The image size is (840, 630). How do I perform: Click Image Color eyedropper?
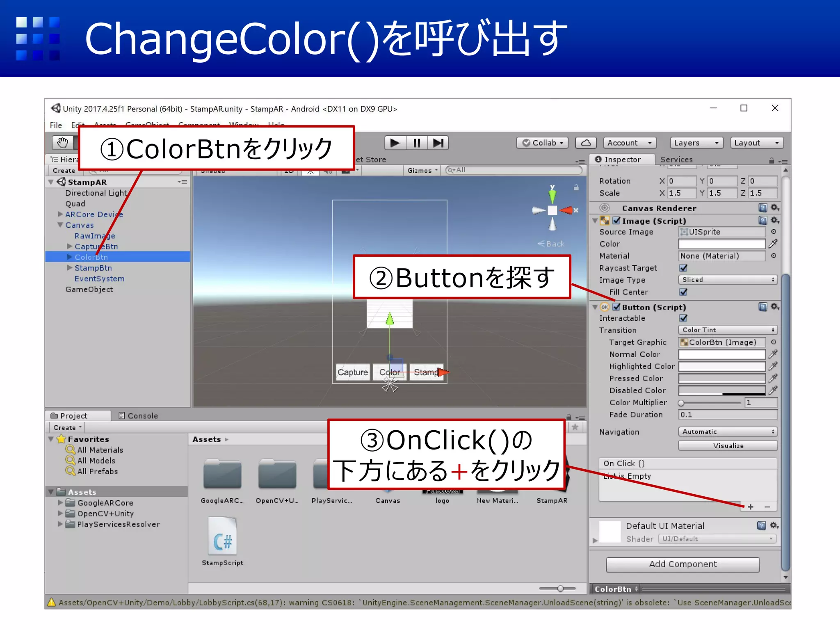tap(773, 244)
